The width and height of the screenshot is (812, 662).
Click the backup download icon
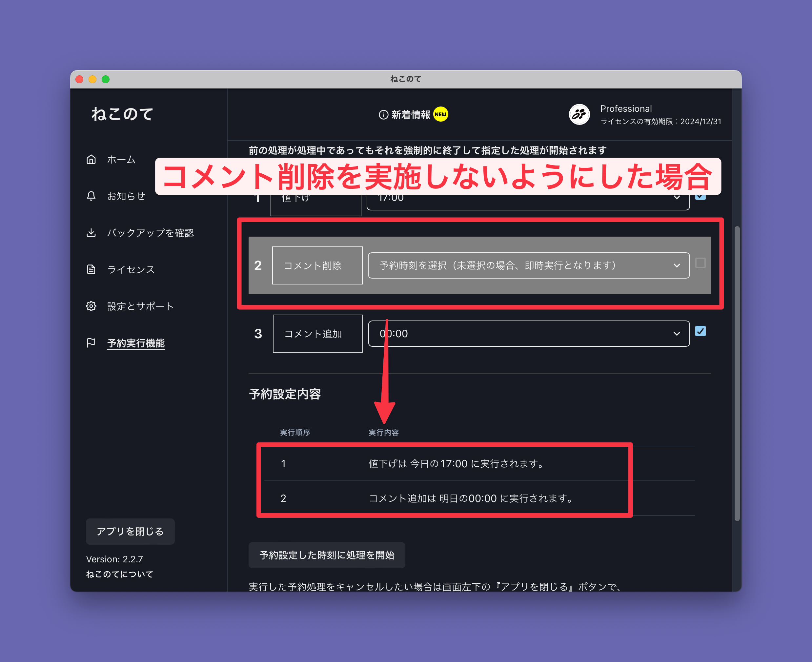click(x=91, y=233)
